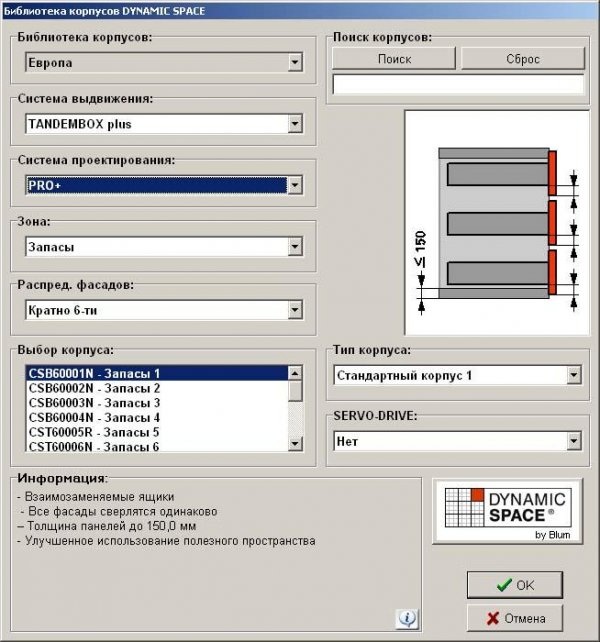Click the scroll down arrow of Выбор корпуса list
Screen dimensions: 600x642
coord(295,444)
